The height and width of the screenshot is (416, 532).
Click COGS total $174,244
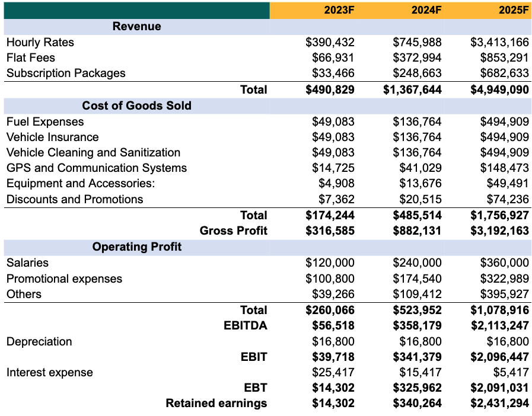(330, 216)
